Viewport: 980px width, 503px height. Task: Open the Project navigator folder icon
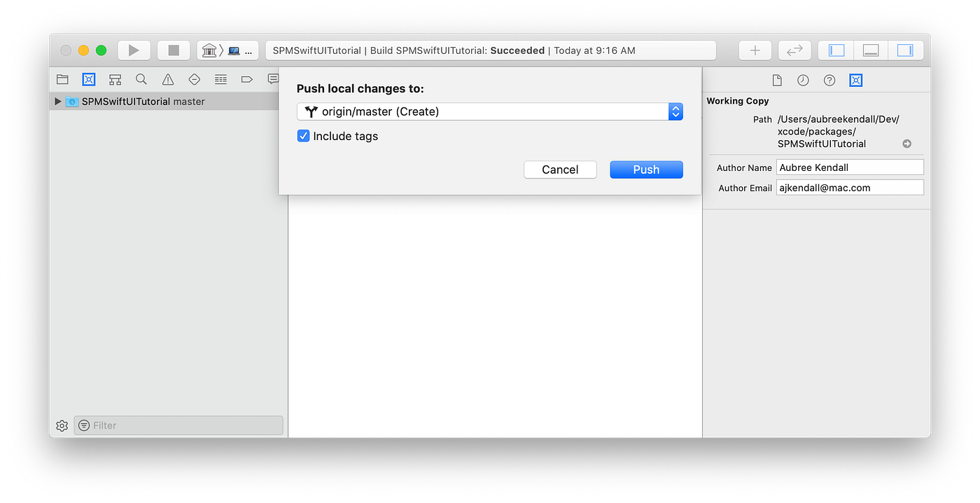(x=62, y=79)
